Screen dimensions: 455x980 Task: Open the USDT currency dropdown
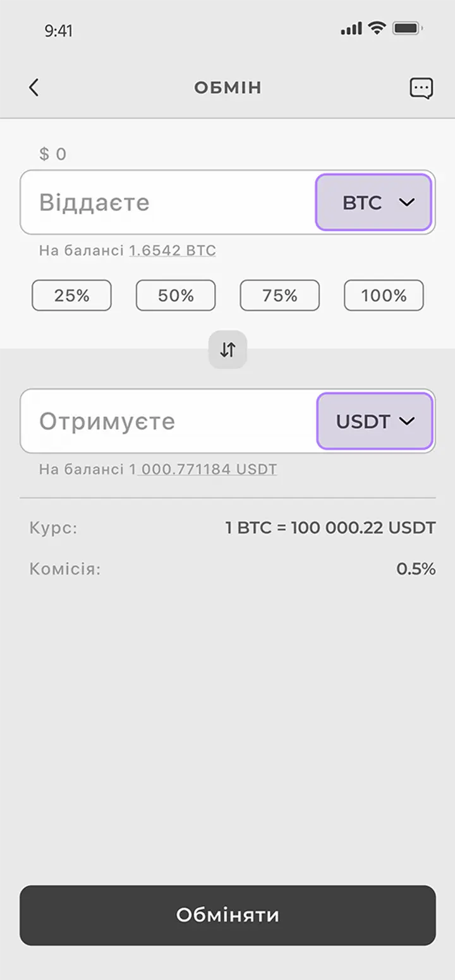pos(375,421)
